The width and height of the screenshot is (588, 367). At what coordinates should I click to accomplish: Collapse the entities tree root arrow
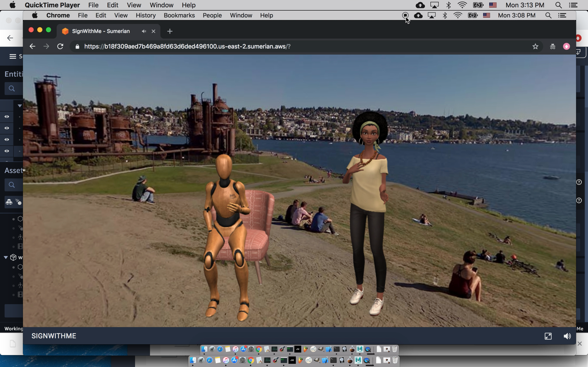[x=20, y=106]
